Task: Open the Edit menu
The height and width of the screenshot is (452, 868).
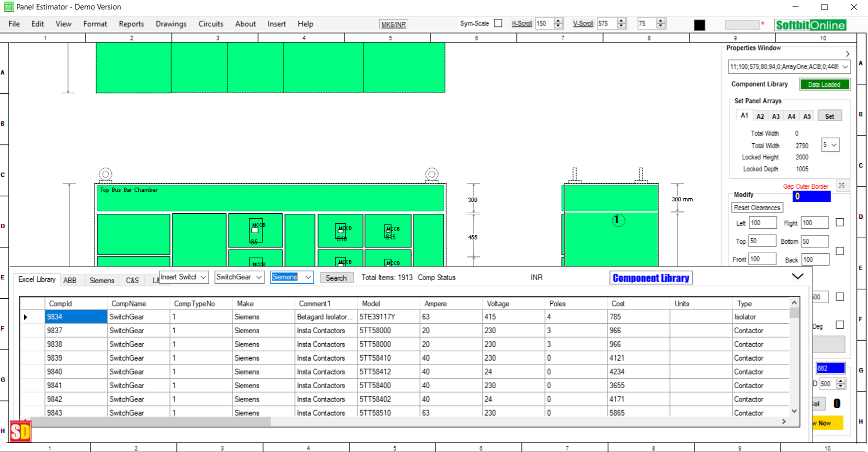Action: (37, 24)
